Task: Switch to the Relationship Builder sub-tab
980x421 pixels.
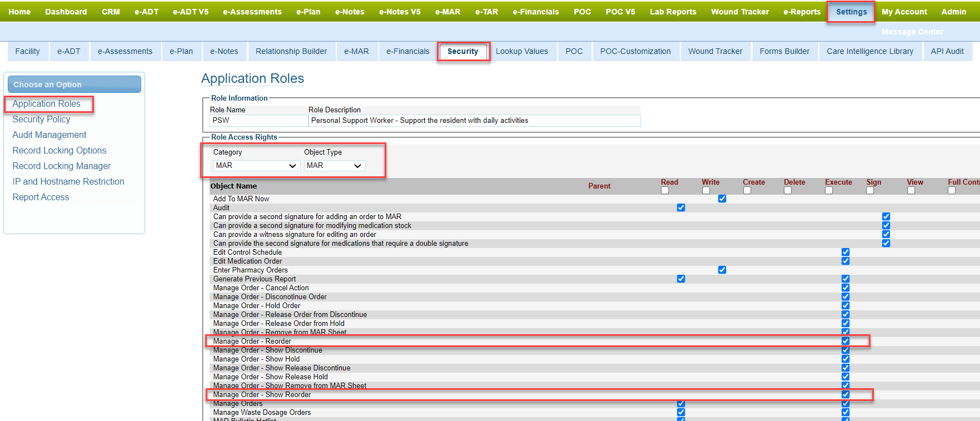Action: (291, 51)
